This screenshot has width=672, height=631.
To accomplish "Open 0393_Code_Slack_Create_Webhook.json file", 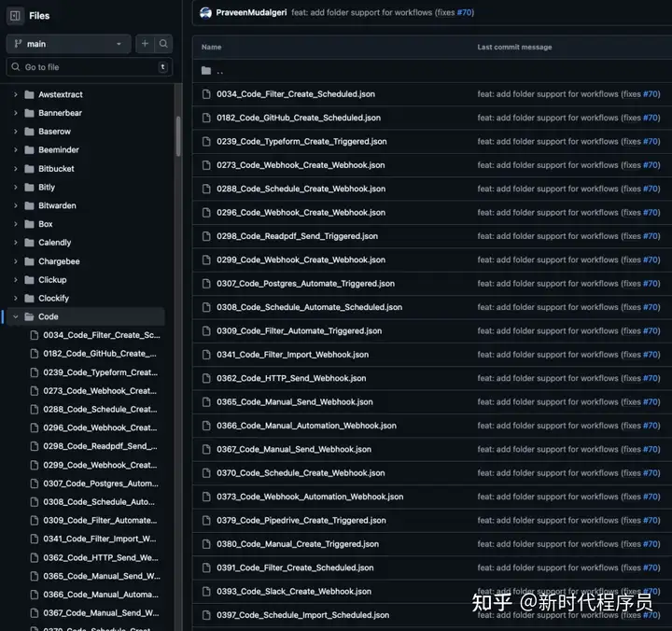I will tap(294, 591).
